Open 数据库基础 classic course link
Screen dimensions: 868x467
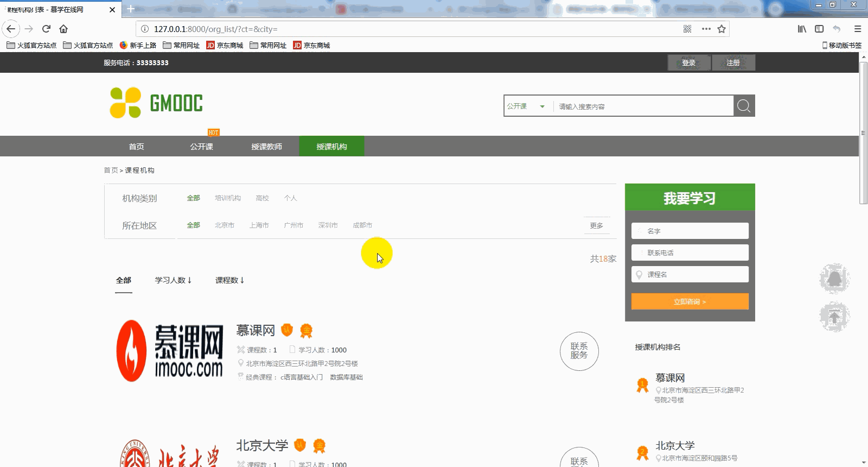347,377
